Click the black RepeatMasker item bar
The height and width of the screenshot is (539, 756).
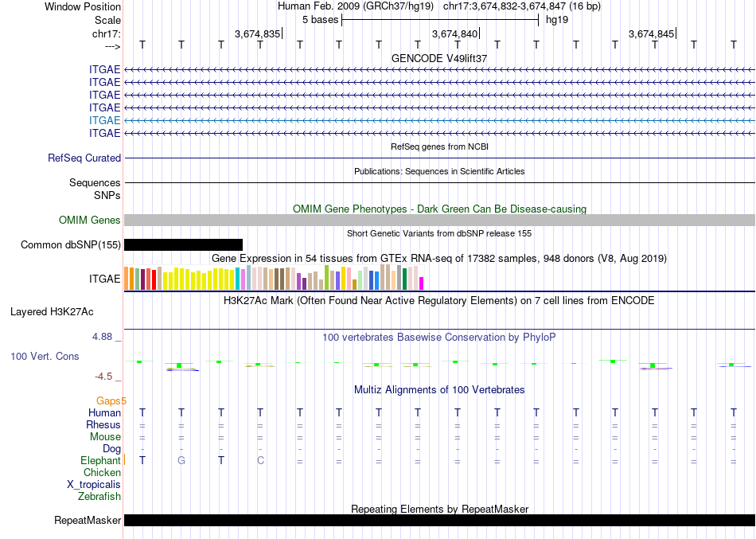pyautogui.click(x=439, y=520)
